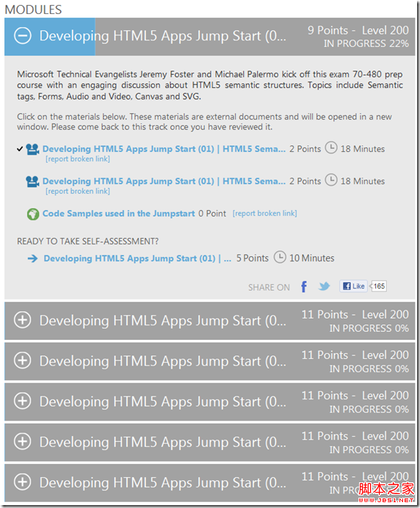This screenshot has width=420, height=508.
Task: Click the 'MODULES' heading
Action: (33, 10)
